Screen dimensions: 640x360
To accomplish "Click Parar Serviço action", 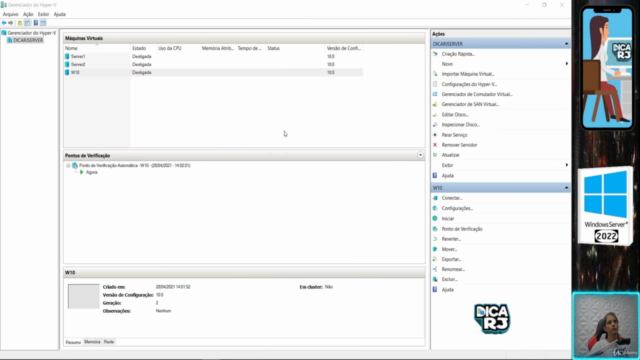I will [454, 135].
